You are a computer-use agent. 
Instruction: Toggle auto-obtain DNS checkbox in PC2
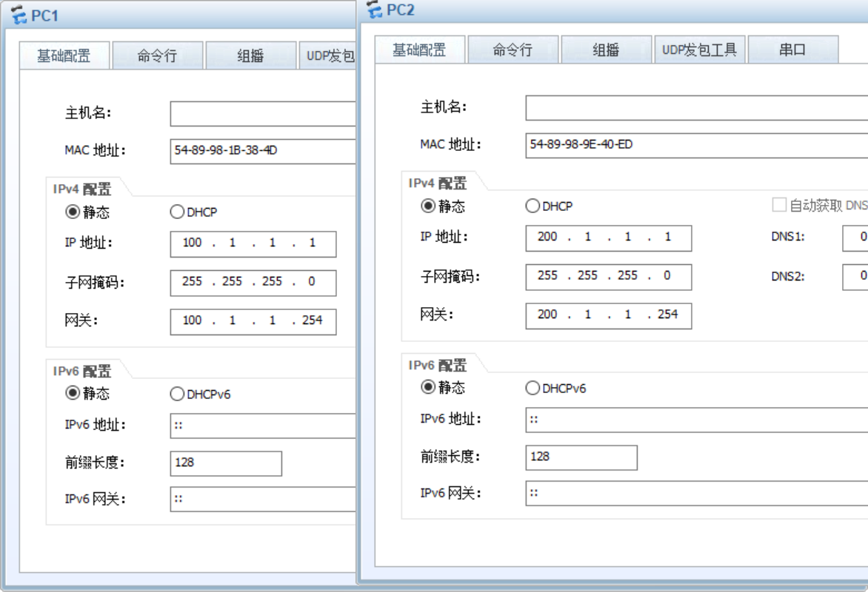click(779, 206)
